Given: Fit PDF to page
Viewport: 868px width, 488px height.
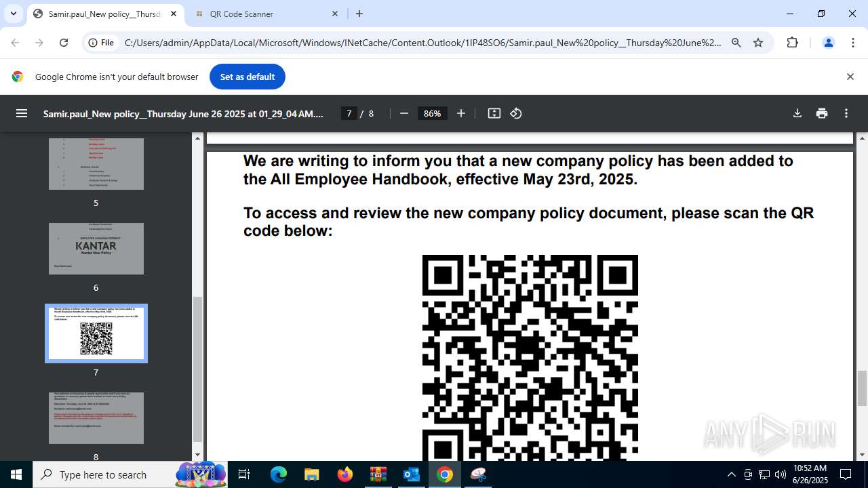Looking at the screenshot, I should (494, 113).
